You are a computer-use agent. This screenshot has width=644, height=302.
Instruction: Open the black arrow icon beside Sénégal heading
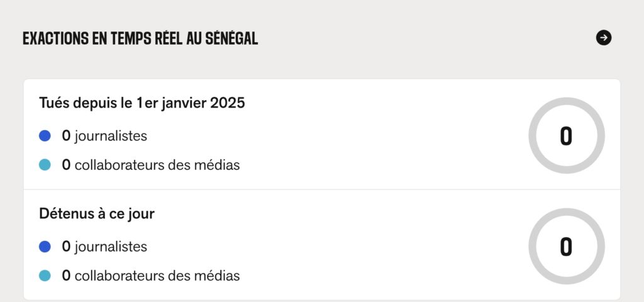tap(603, 38)
